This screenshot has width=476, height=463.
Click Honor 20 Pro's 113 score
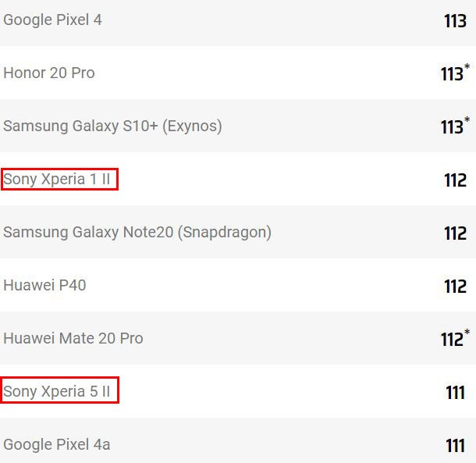[452, 74]
